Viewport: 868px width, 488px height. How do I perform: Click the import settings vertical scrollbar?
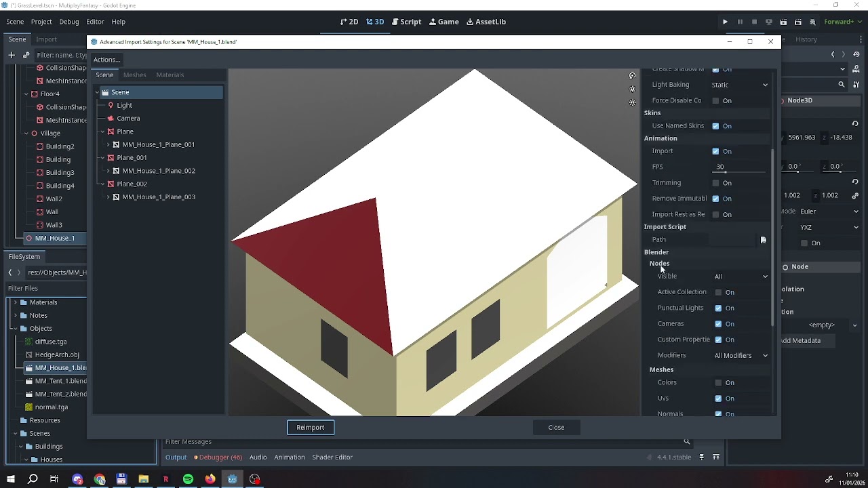coord(772,237)
